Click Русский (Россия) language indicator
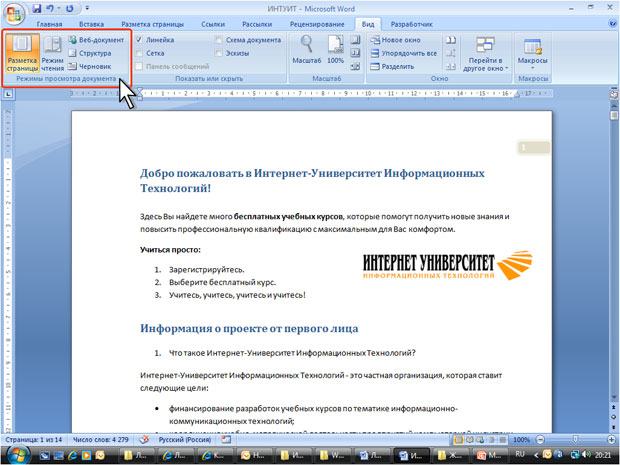Screen dimensions: 620x465 coord(185,440)
